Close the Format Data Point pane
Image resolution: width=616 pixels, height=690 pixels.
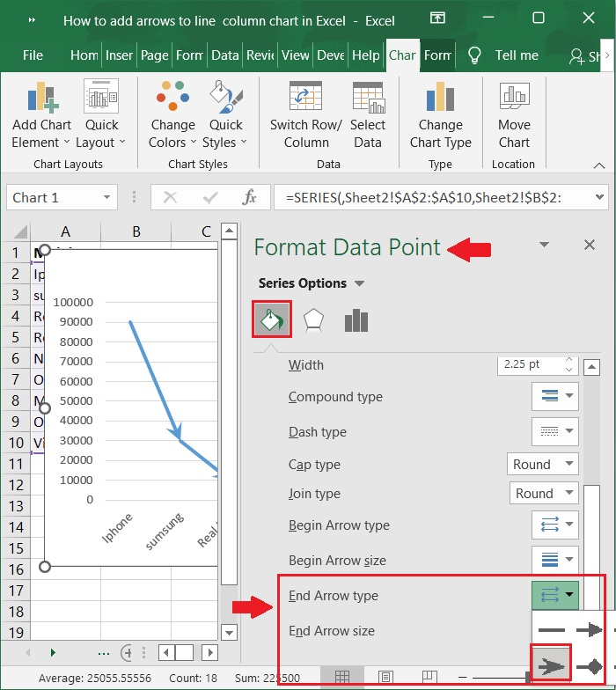click(590, 246)
